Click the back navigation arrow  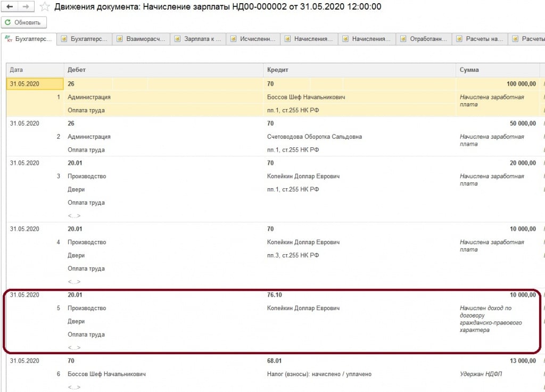click(x=10, y=7)
